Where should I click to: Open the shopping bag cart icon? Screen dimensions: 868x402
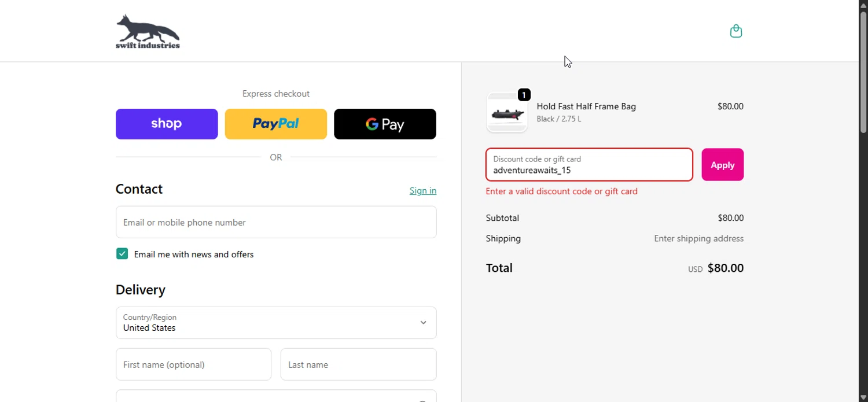735,31
